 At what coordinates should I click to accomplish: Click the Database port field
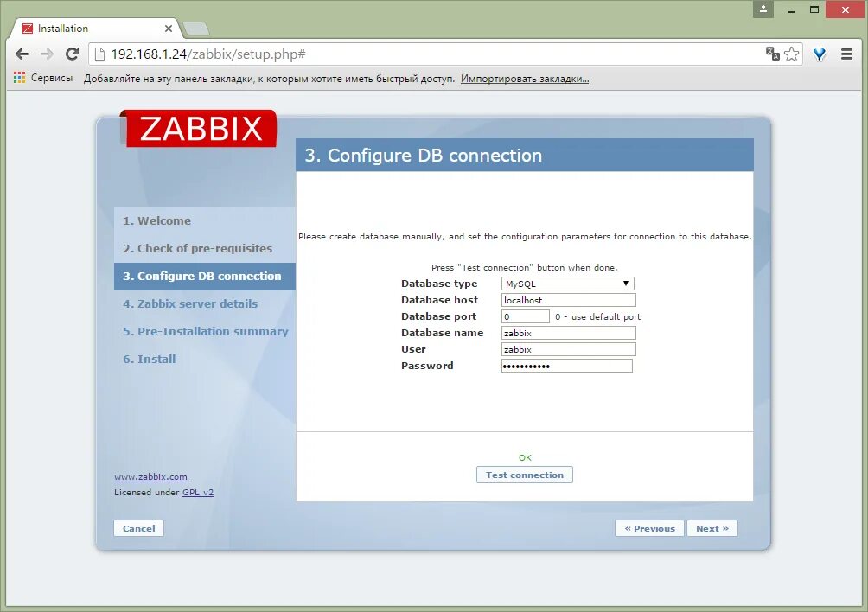click(x=526, y=316)
